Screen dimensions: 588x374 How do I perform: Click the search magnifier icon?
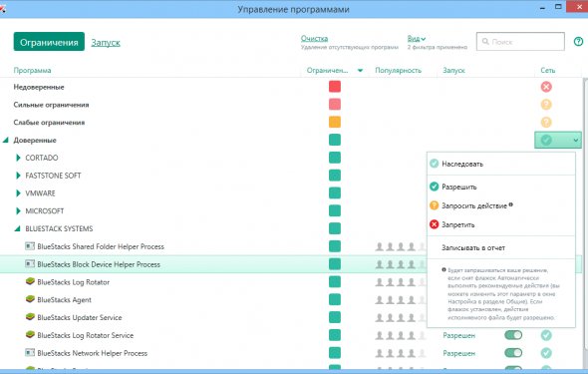(485, 41)
